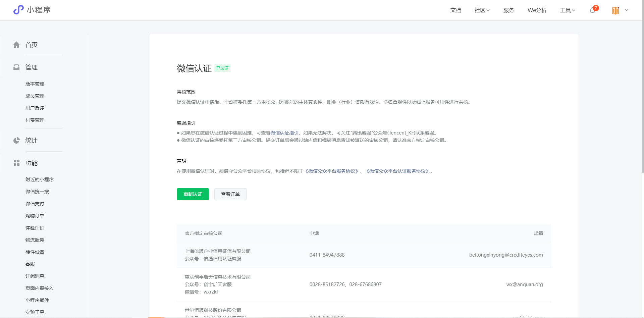Click the 统计 pie chart icon
The height and width of the screenshot is (318, 644).
tap(16, 141)
